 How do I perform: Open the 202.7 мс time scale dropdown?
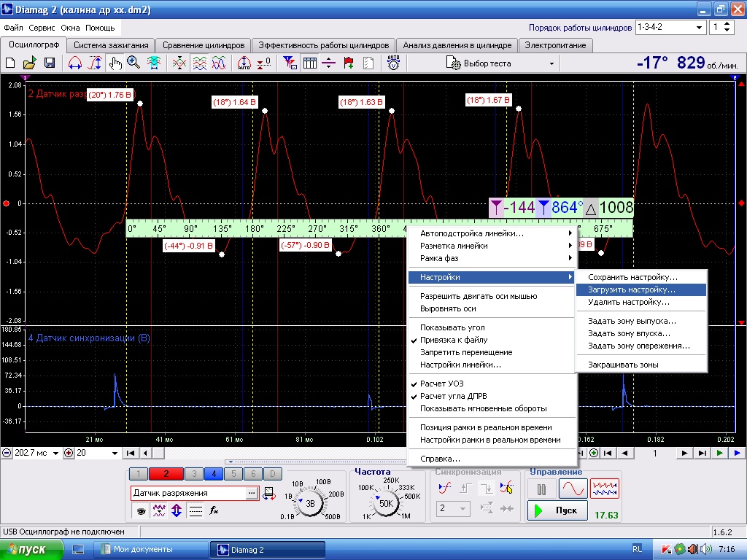point(55,454)
